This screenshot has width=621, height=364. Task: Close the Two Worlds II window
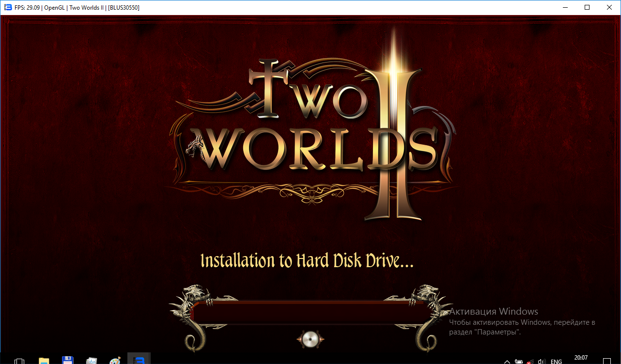(x=609, y=7)
